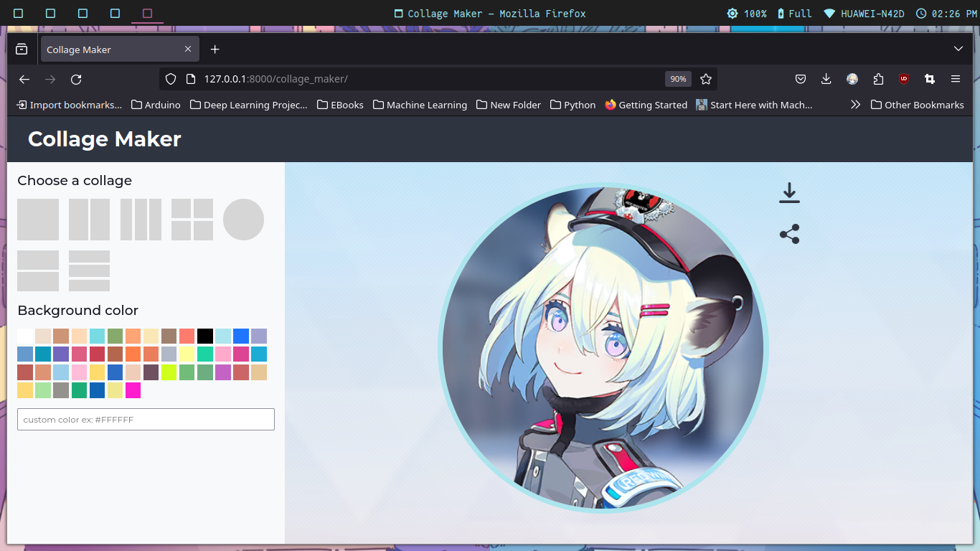The height and width of the screenshot is (551, 980).
Task: Open Machine Learning bookmarks folder
Action: (x=420, y=105)
